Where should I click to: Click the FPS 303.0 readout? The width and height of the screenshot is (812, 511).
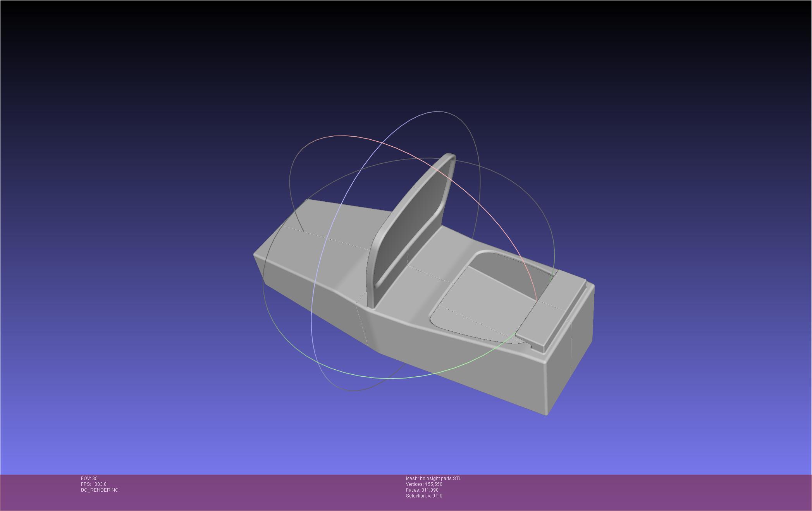tap(94, 484)
